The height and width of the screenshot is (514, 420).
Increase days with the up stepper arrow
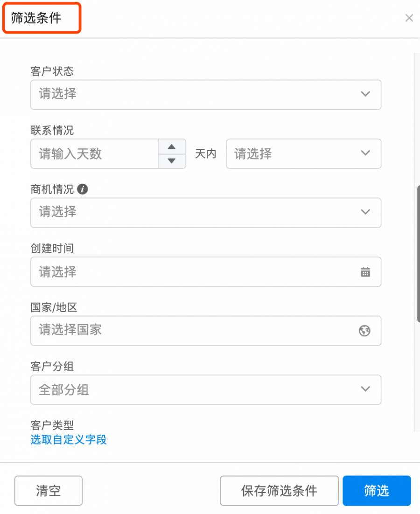click(x=172, y=146)
